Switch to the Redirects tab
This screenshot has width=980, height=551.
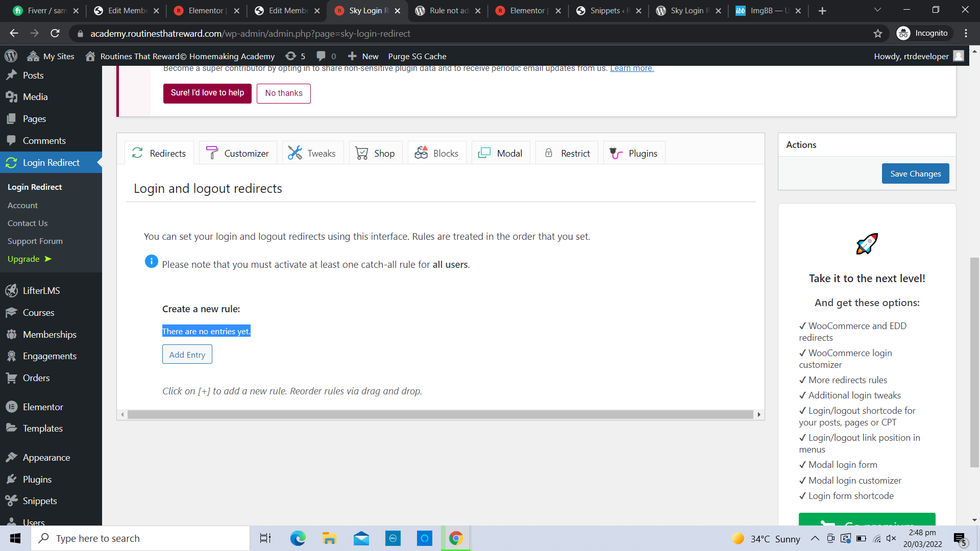159,153
